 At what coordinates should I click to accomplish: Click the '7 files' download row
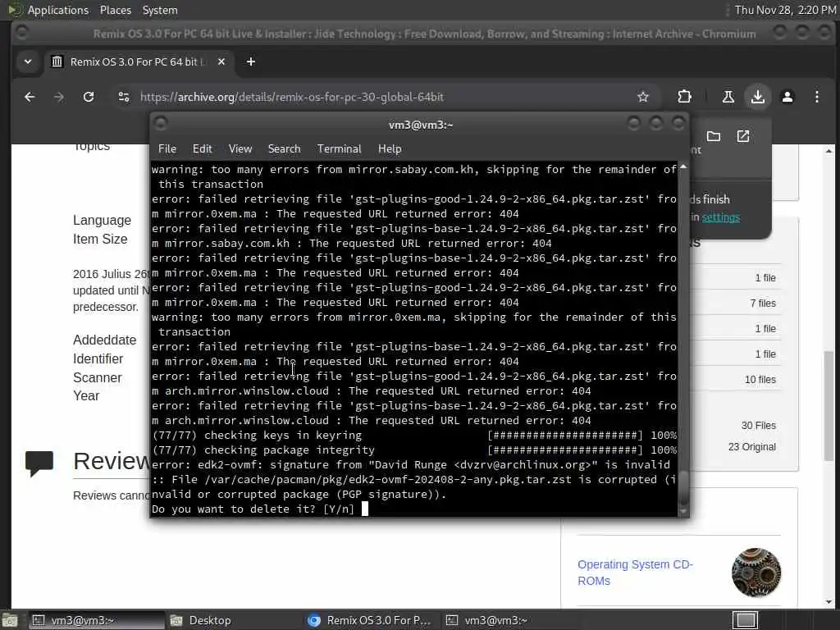click(x=736, y=304)
